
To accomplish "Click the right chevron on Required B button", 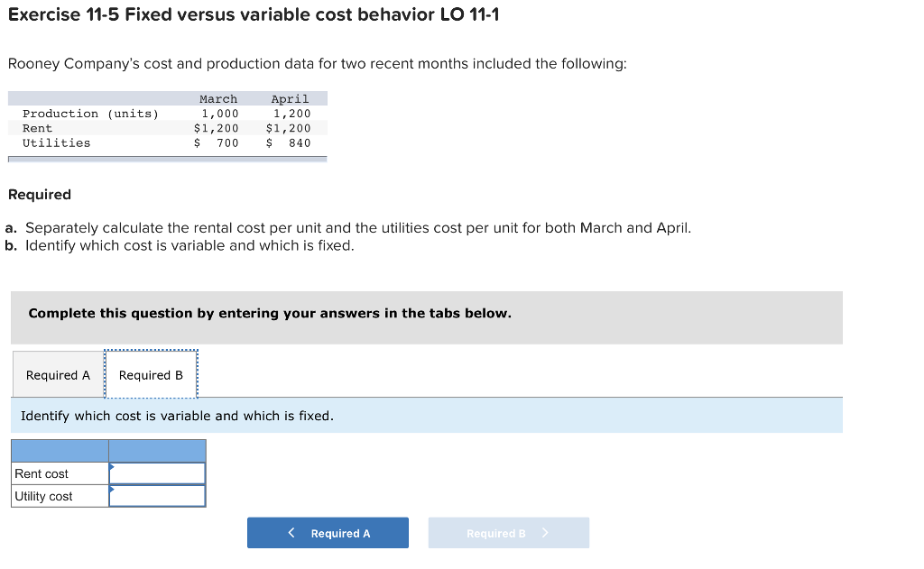I will pos(546,532).
